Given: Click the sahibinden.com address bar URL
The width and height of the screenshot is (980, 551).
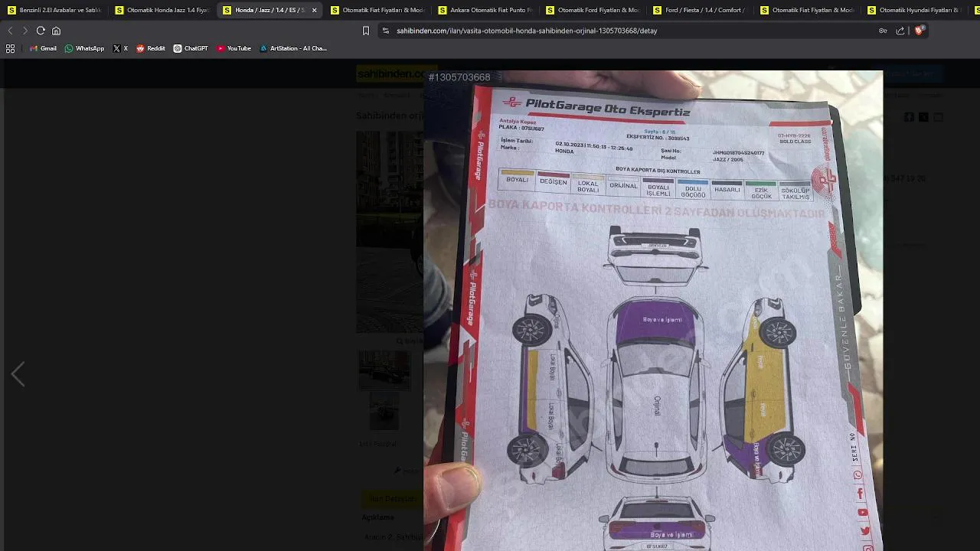Looking at the screenshot, I should coord(527,31).
